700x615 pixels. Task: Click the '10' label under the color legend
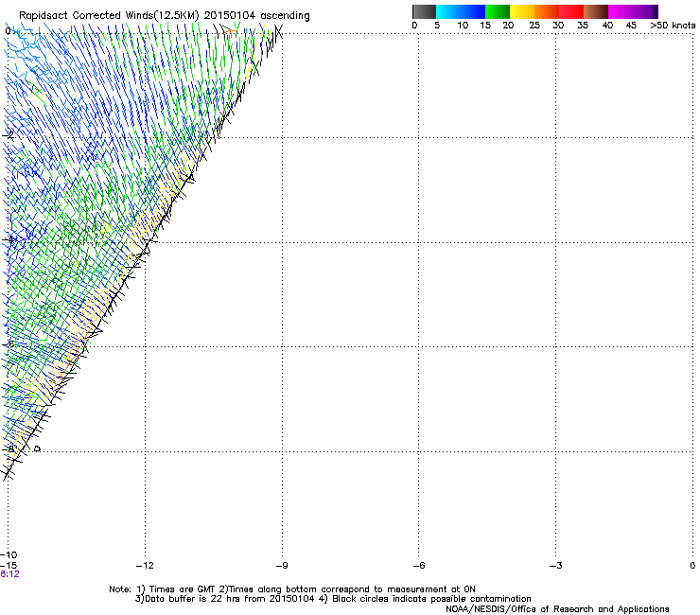(463, 26)
